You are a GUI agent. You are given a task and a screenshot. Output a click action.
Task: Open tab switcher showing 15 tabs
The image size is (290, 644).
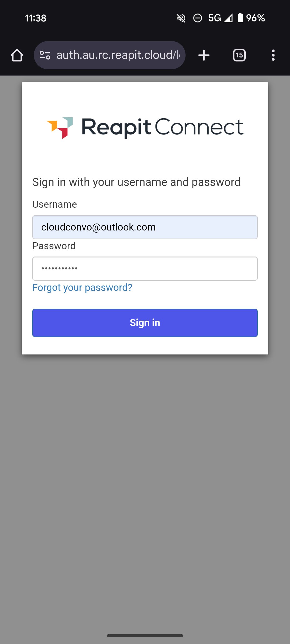click(239, 55)
